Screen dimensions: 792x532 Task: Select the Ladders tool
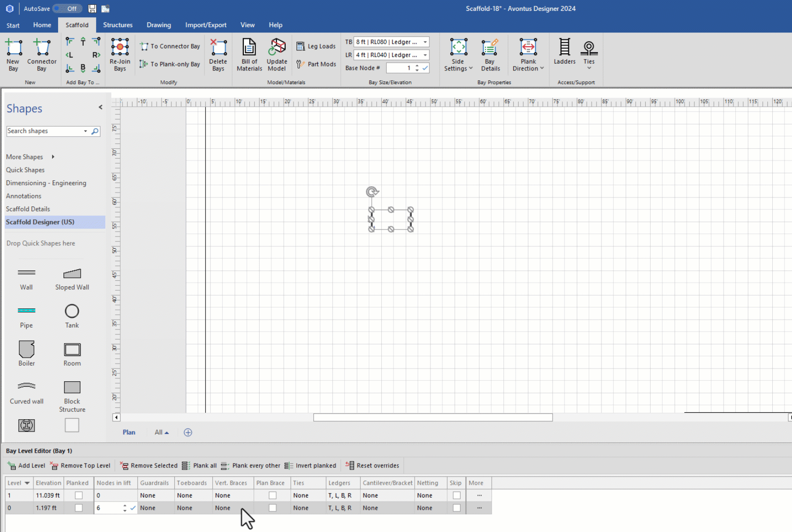coord(564,48)
